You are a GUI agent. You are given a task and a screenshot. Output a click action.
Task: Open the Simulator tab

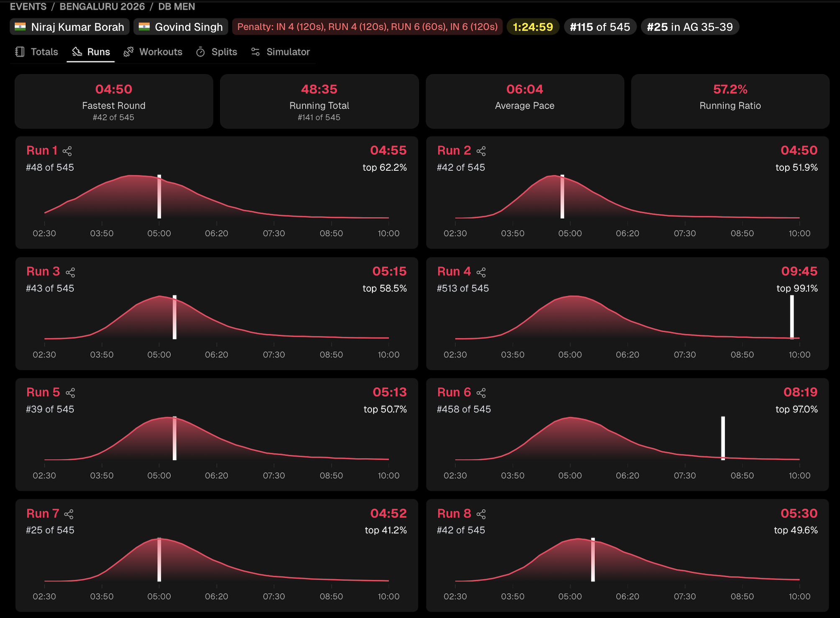pos(279,51)
